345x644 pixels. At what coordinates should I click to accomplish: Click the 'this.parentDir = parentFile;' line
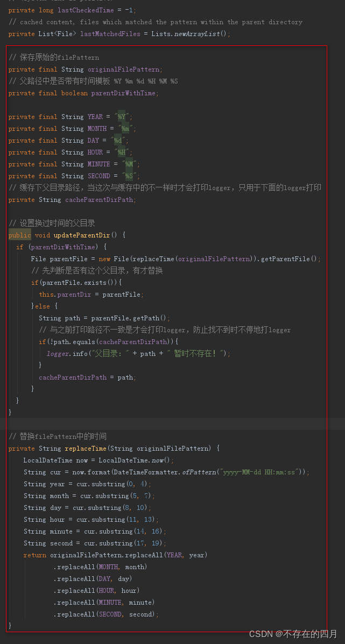91,295
